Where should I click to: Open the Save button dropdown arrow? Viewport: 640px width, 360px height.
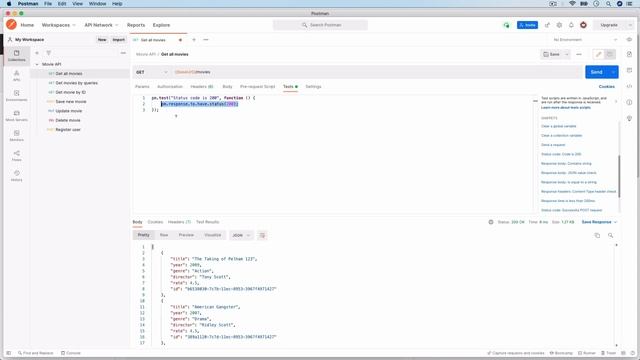pos(567,54)
